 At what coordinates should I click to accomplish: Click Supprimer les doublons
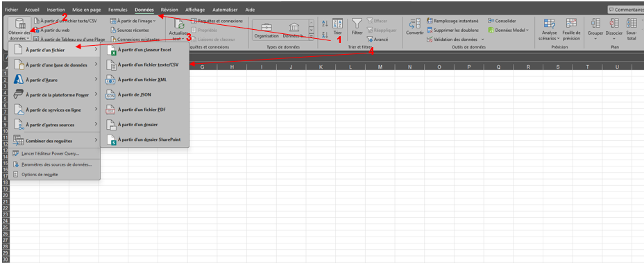[452, 30]
